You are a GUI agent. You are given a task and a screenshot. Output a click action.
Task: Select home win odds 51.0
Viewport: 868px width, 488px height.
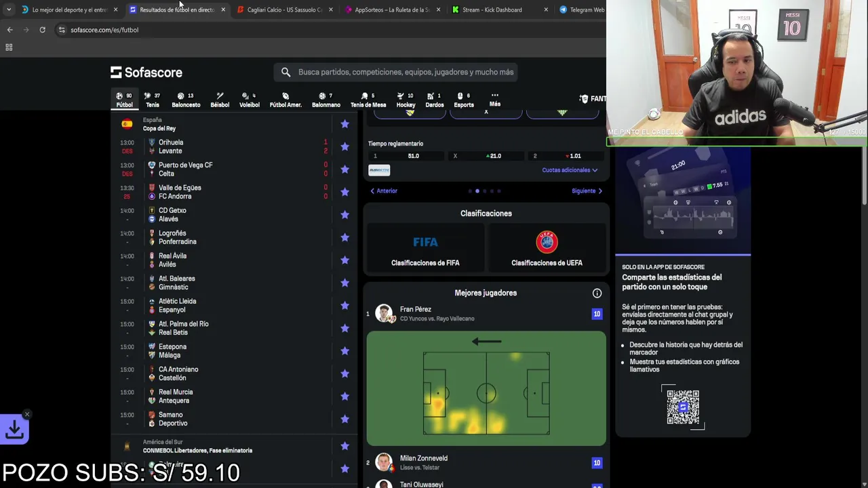pos(406,156)
